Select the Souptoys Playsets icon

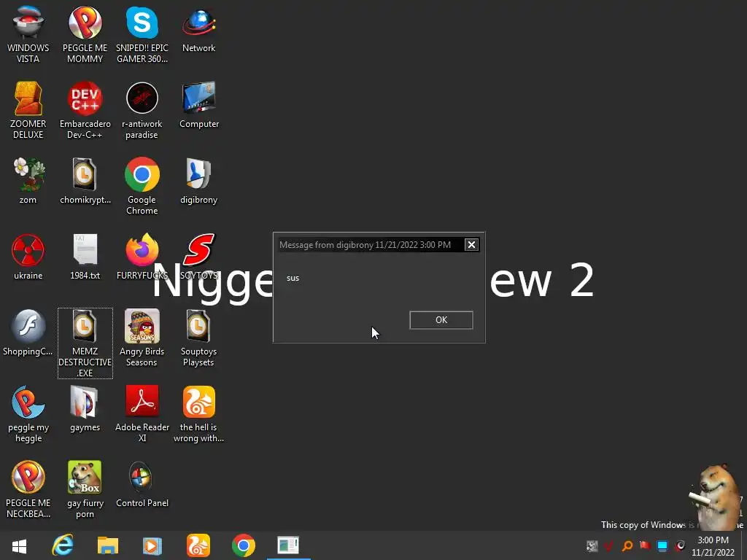[x=198, y=338]
